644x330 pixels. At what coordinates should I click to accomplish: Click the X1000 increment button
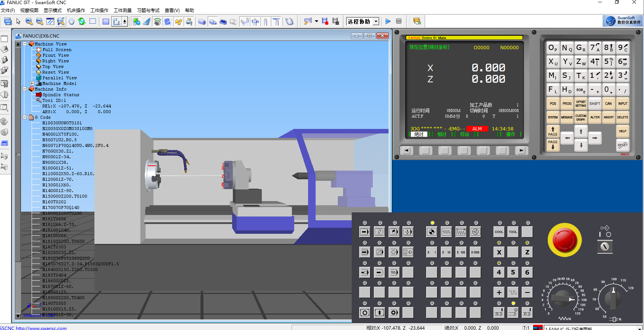[475, 252]
